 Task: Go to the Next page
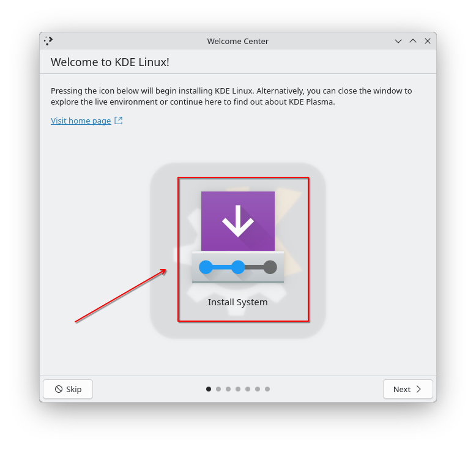tap(407, 389)
